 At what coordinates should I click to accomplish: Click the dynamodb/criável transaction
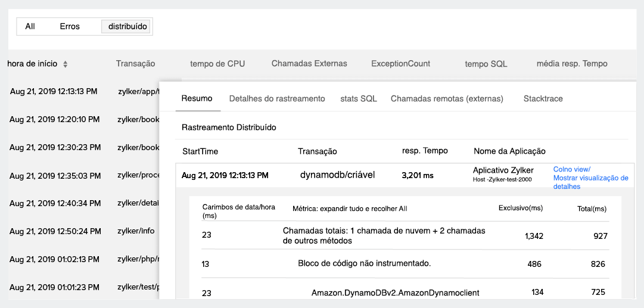click(338, 175)
